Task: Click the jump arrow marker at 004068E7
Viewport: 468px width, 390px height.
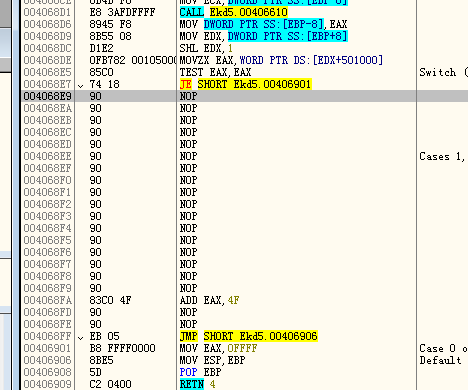Action: [81, 85]
